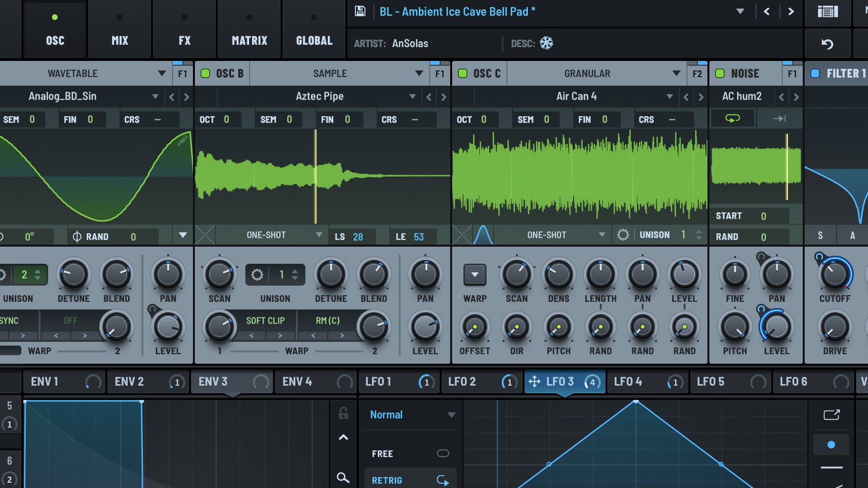The image size is (868, 488).
Task: Select the ENV 2 tab
Action: [x=130, y=381]
